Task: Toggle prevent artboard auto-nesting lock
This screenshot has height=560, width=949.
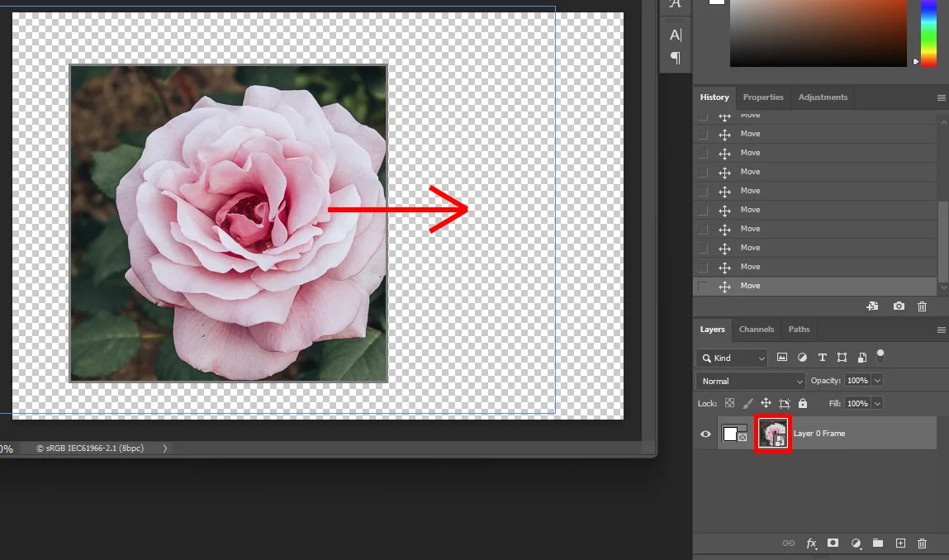Action: coord(785,403)
